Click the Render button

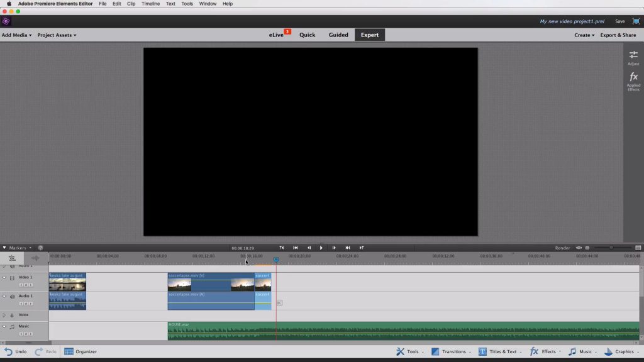[562, 248]
